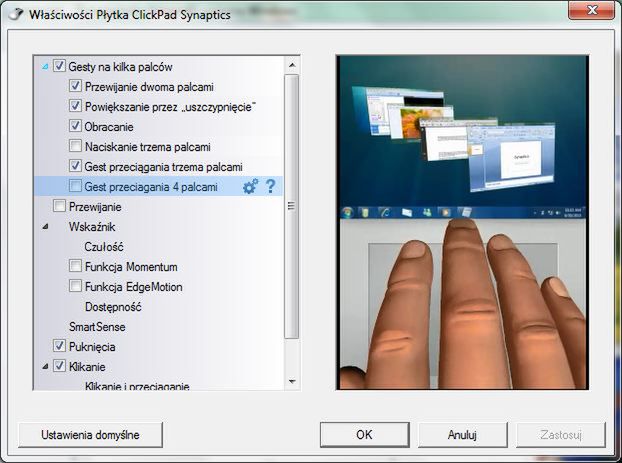622x463 pixels.
Task: Toggle the Klikanie checkbox
Action: pyautogui.click(x=60, y=366)
